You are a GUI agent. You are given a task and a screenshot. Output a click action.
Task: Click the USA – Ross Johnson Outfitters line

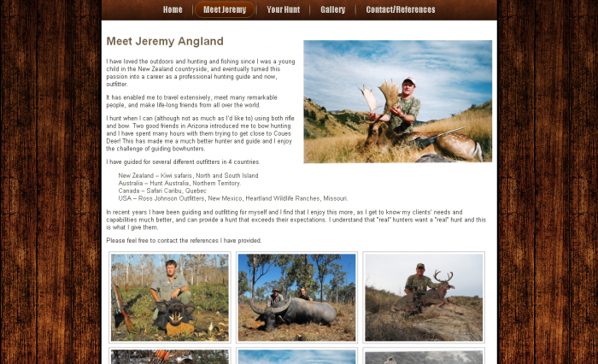[x=233, y=198]
